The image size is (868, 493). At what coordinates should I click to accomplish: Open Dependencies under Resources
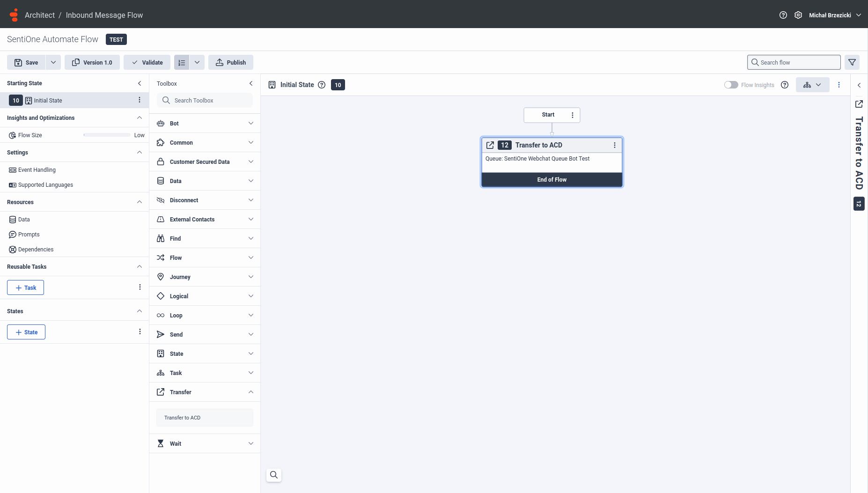(31, 250)
